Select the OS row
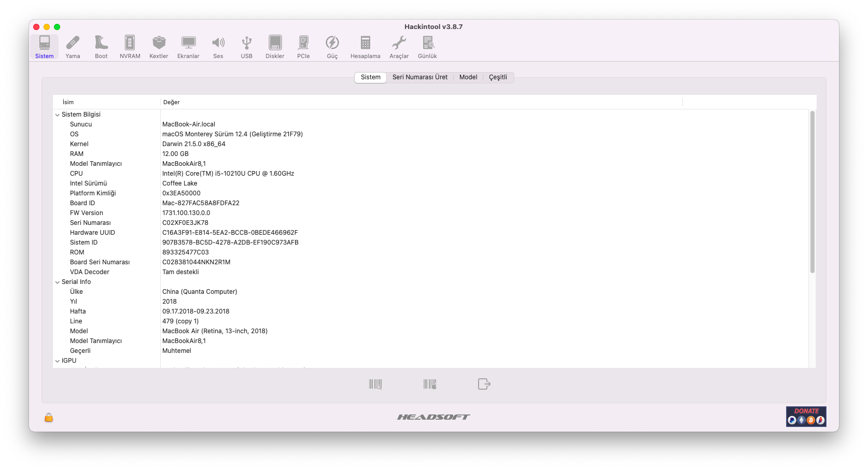The image size is (868, 470). pos(431,134)
